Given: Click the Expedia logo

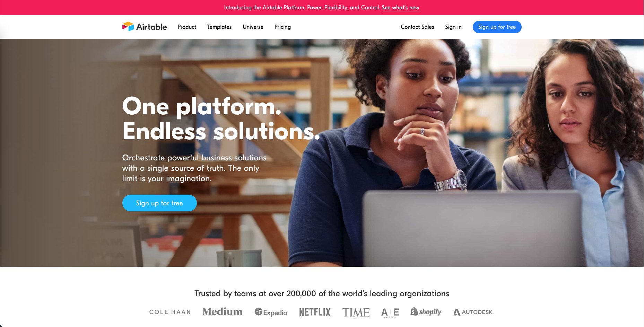Looking at the screenshot, I should 271,312.
